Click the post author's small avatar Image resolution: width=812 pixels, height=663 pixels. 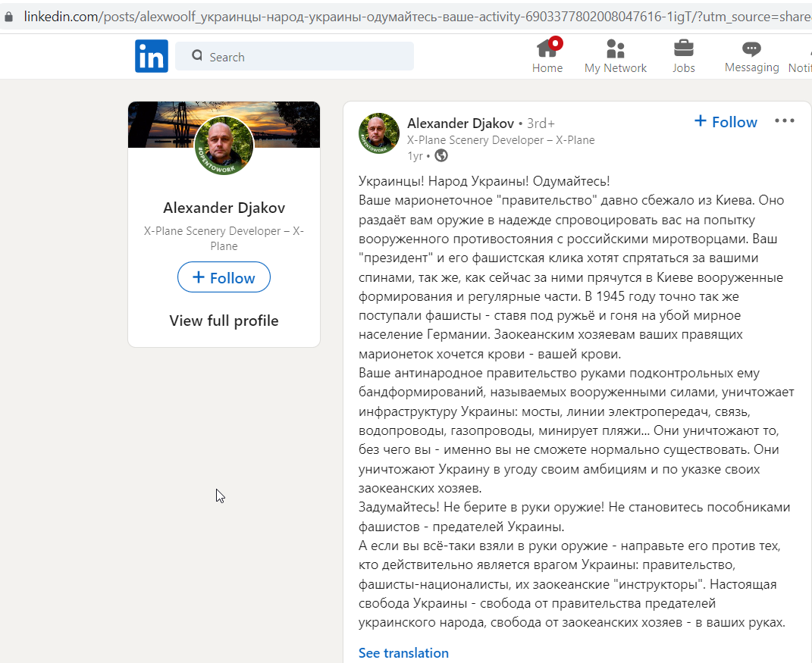click(379, 134)
